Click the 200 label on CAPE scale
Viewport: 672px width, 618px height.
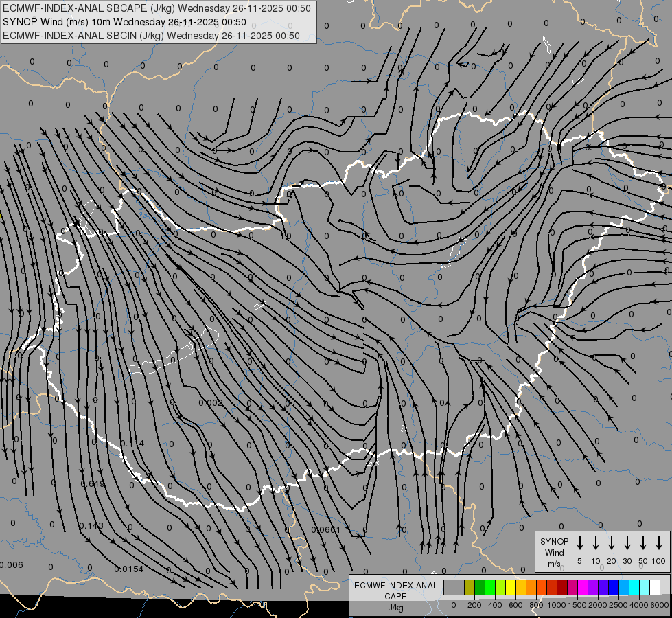click(474, 605)
